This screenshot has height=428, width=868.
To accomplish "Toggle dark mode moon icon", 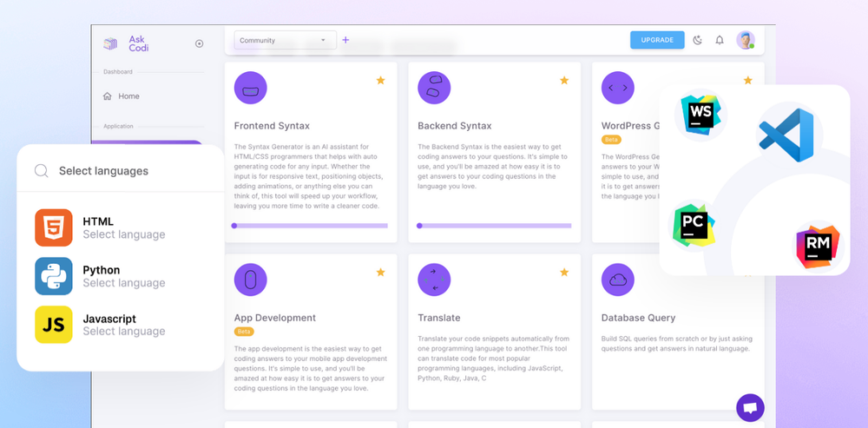I will click(x=698, y=40).
